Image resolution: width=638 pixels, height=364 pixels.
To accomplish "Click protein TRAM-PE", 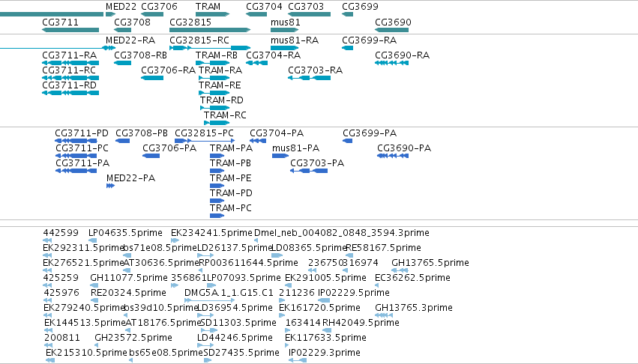I will (231, 178).
